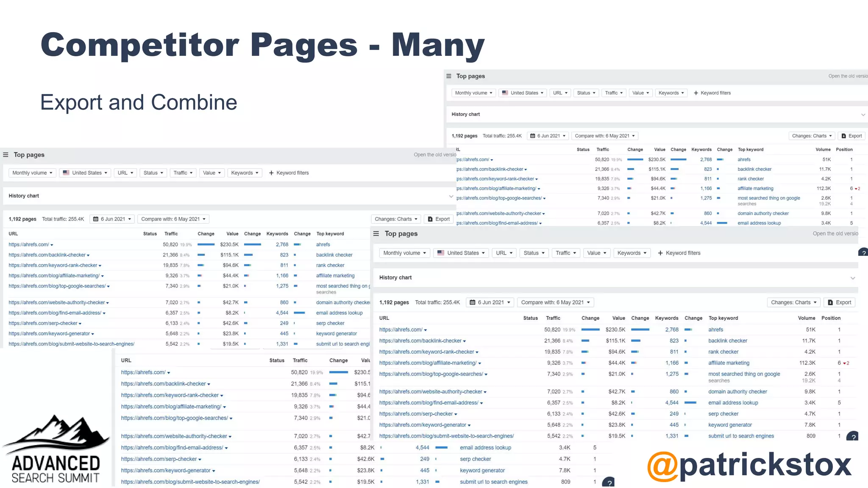868x488 pixels.
Task: Open hamburger menu in top-right Top pages panel
Action: (x=449, y=76)
